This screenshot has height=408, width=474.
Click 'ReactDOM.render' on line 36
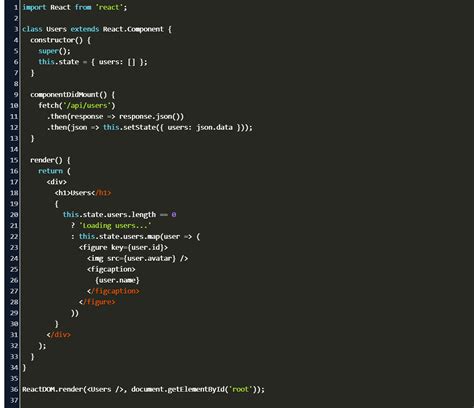click(52, 389)
